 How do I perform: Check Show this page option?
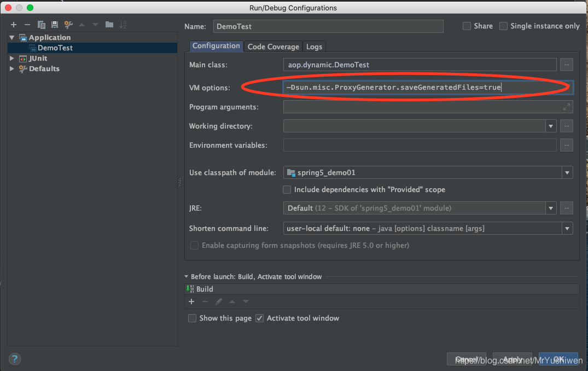pyautogui.click(x=192, y=318)
